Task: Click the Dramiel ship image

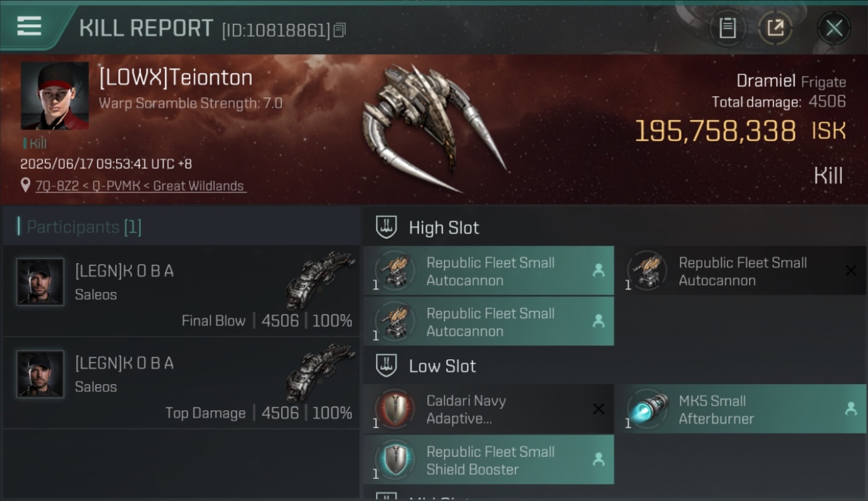Action: click(434, 127)
